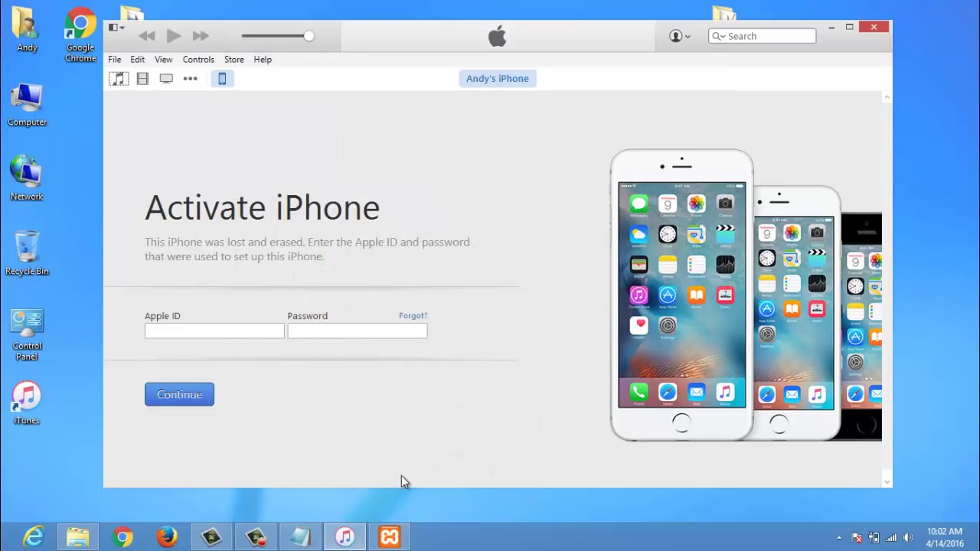Click the Apple ID input field
The image size is (980, 551).
click(214, 331)
